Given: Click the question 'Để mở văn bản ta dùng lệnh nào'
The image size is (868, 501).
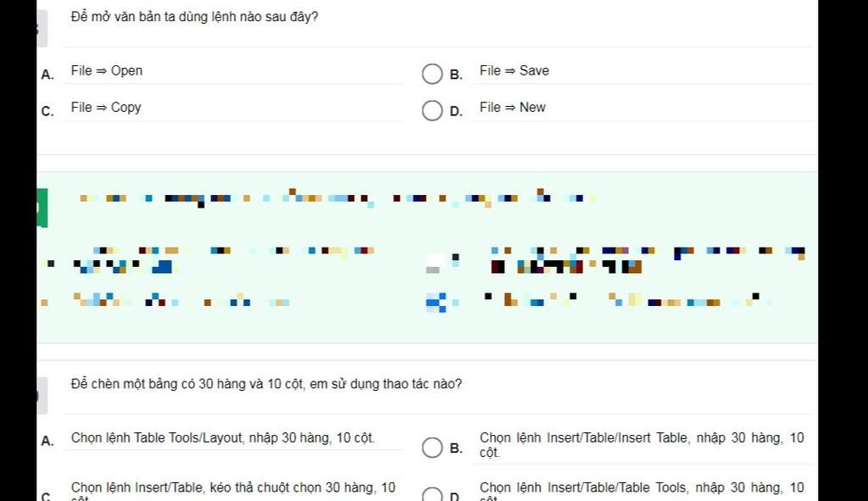Looking at the screenshot, I should [194, 17].
